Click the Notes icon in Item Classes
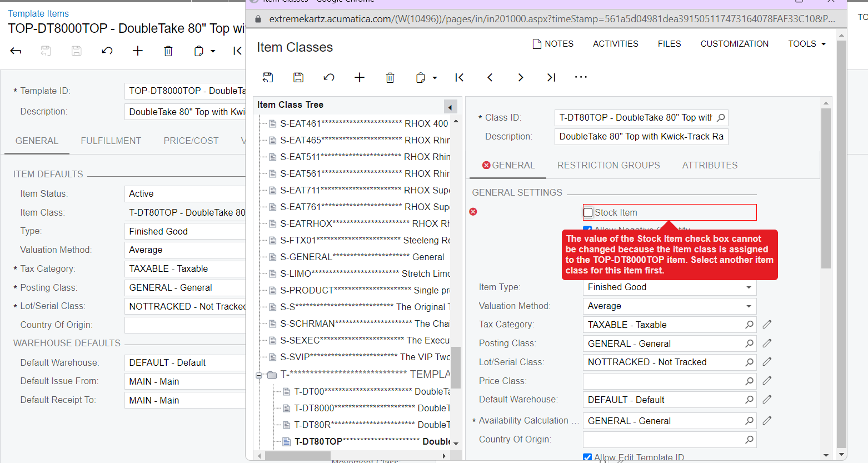 coord(537,44)
